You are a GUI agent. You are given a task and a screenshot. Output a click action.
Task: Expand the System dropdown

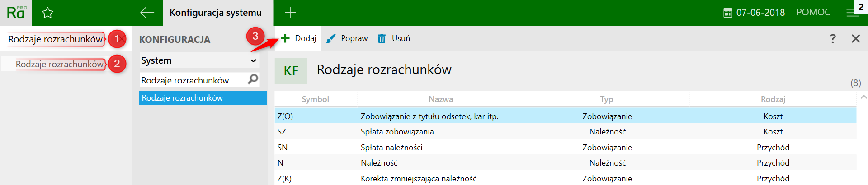[199, 60]
